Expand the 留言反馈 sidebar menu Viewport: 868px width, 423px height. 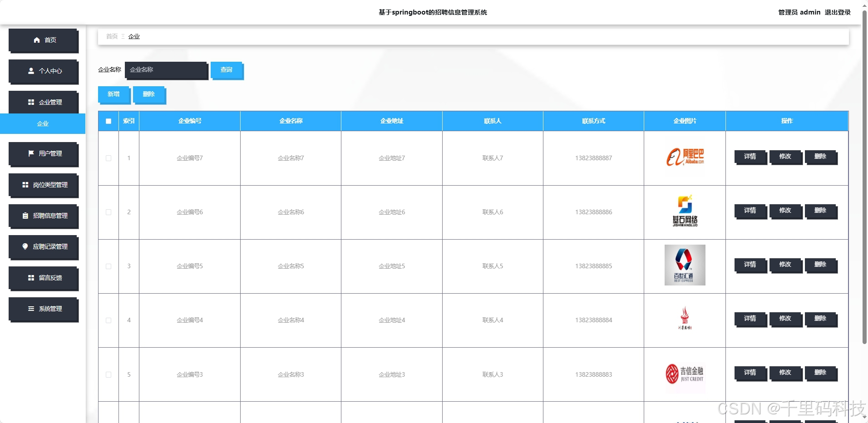point(44,278)
